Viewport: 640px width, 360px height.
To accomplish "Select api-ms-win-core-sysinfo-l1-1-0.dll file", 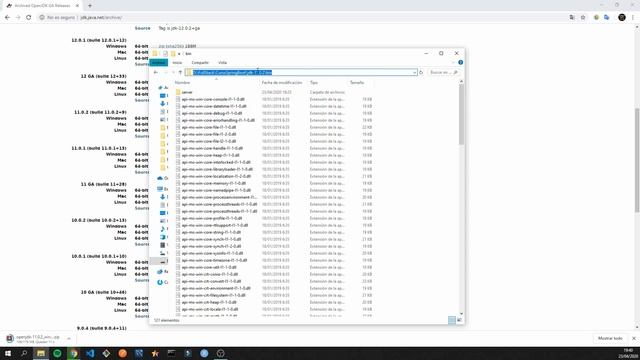I will 212,253.
